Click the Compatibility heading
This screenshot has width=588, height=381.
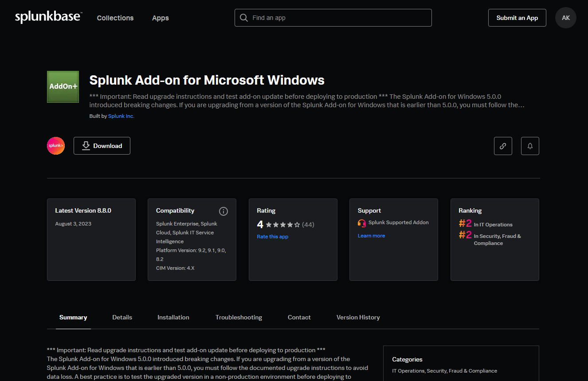click(175, 210)
